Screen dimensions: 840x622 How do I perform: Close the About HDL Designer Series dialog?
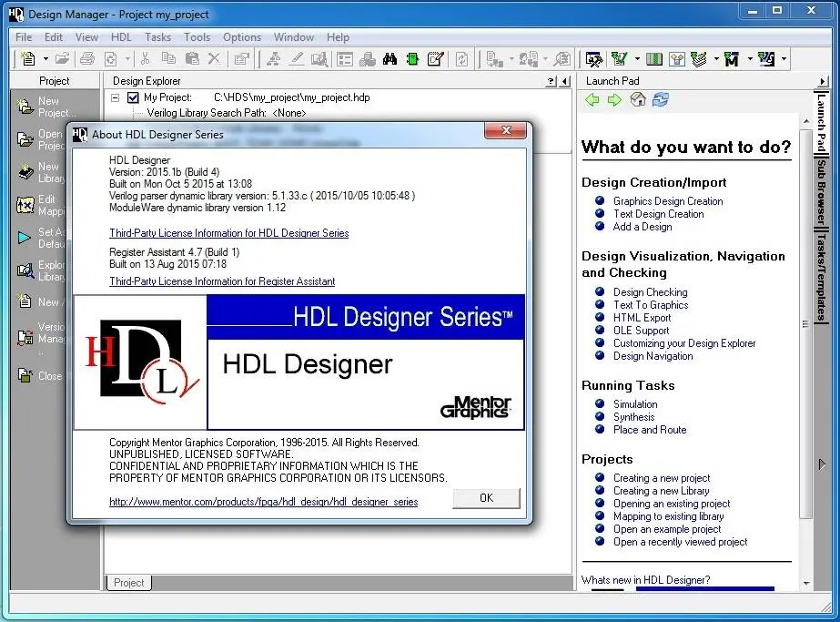click(506, 130)
